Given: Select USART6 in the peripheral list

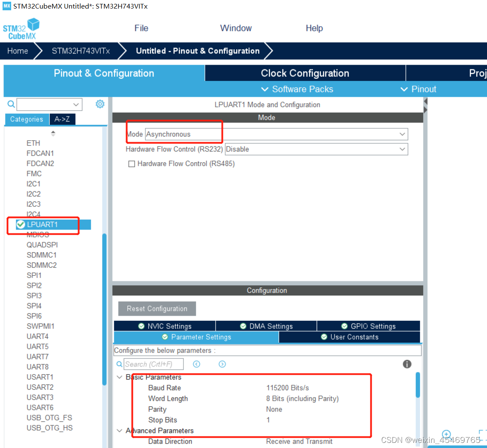Looking at the screenshot, I should pos(40,407).
